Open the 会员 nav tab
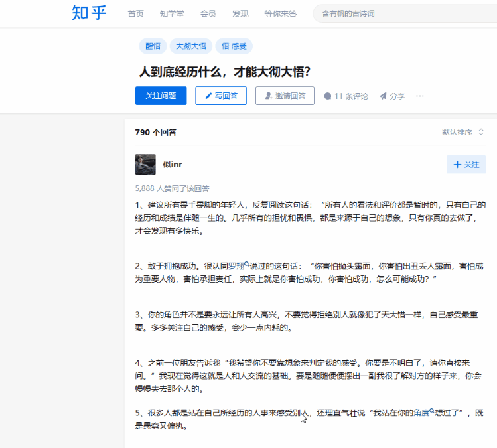 tap(208, 14)
